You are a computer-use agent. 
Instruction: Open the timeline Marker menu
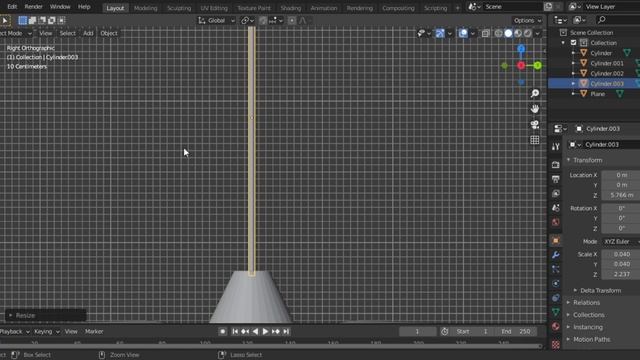[94, 332]
